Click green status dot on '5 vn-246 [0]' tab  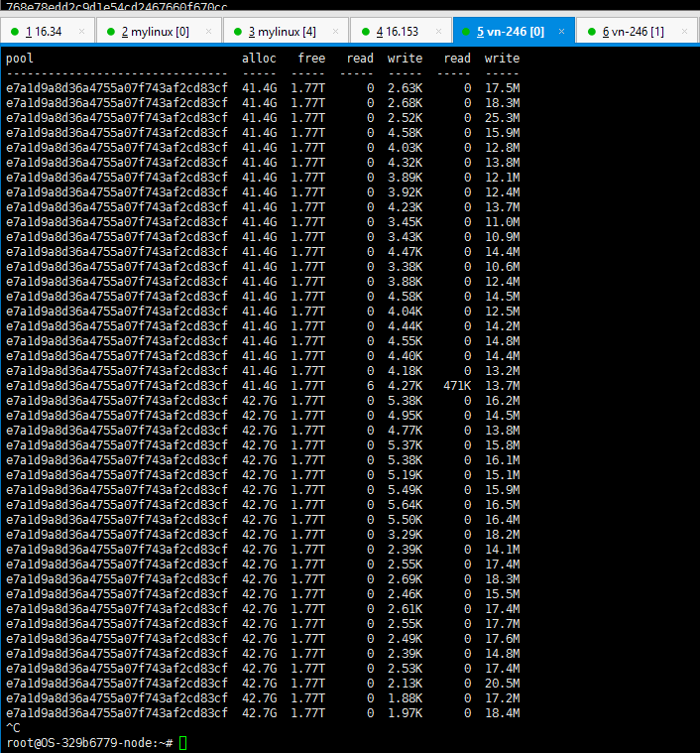coord(465,32)
